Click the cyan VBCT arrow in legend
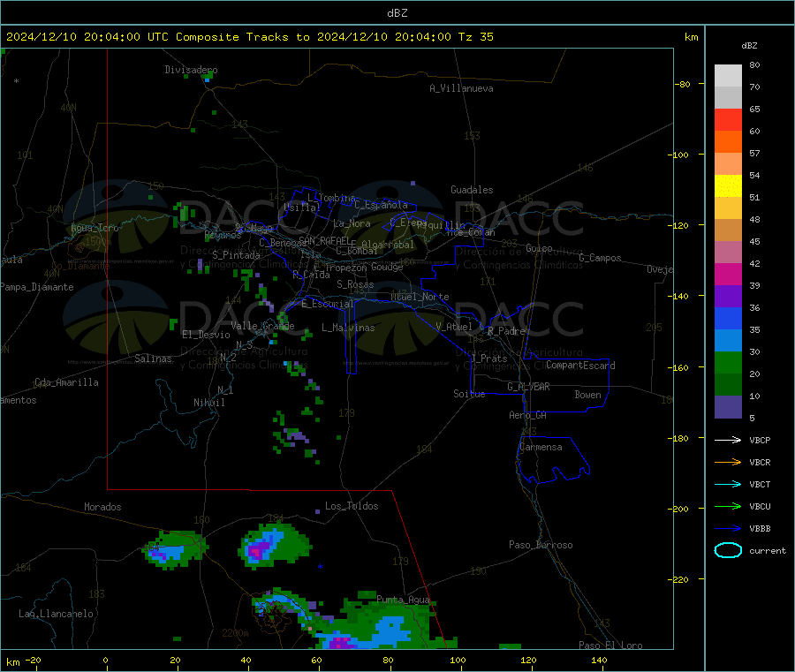 coord(728,484)
